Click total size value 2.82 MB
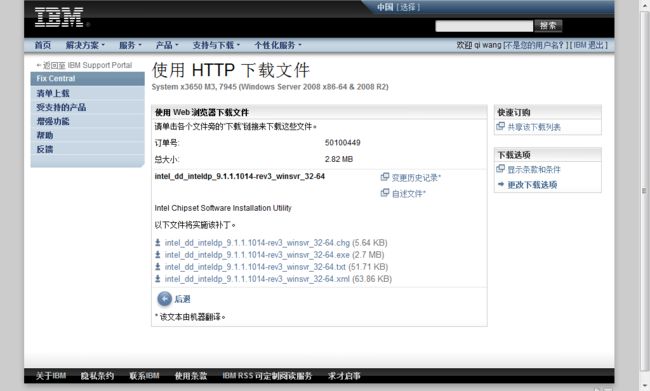This screenshot has width=650, height=391. coord(339,159)
